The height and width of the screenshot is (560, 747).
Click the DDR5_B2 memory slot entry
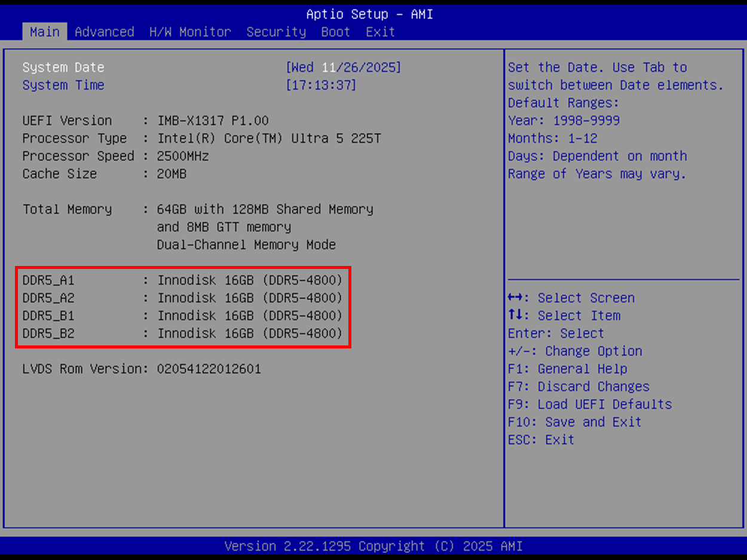tap(182, 333)
